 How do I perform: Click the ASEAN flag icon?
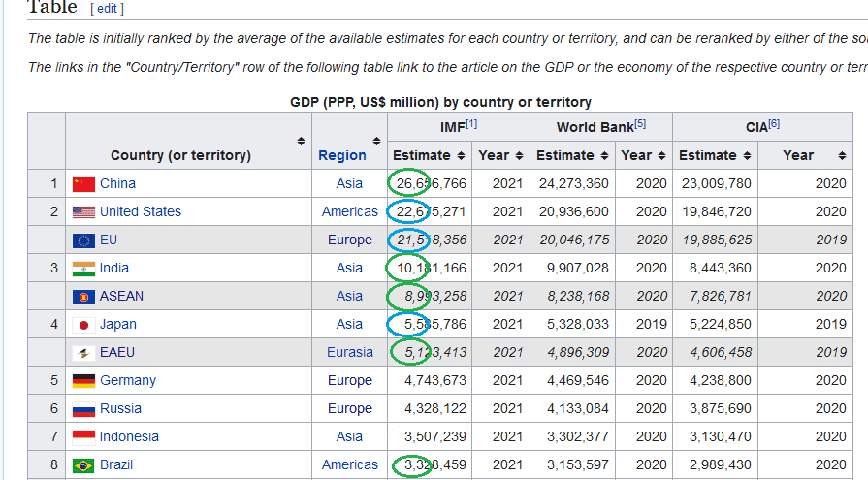[83, 297]
